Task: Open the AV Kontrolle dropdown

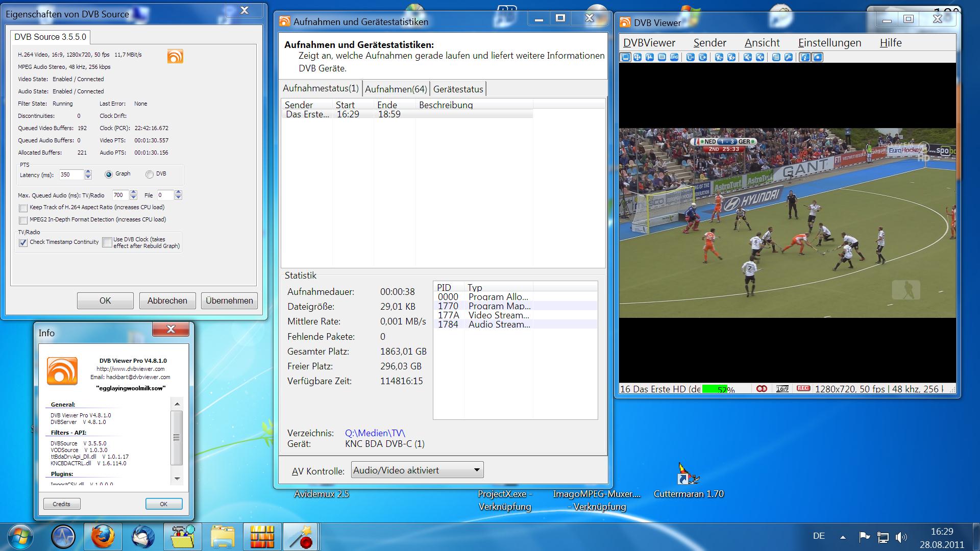Action: (x=417, y=470)
